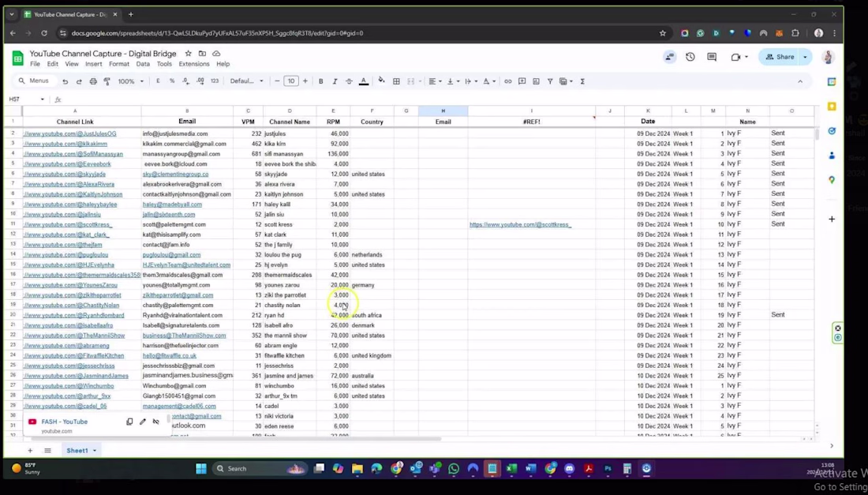Open the all sheets list icon
Screen dimensions: 868x495
(x=47, y=450)
